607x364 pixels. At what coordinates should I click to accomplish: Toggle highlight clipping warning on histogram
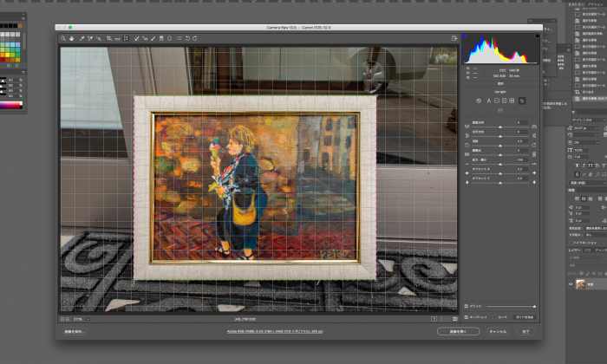pyautogui.click(x=537, y=36)
